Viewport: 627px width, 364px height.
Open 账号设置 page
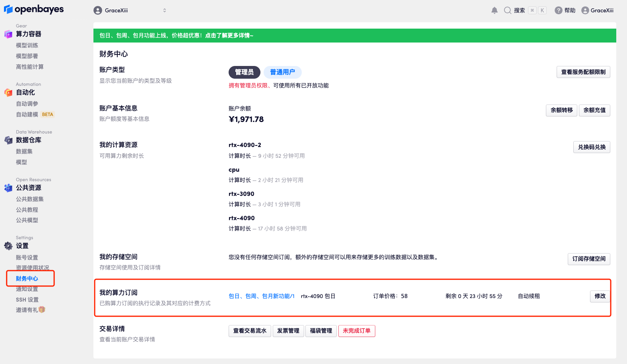[27, 258]
